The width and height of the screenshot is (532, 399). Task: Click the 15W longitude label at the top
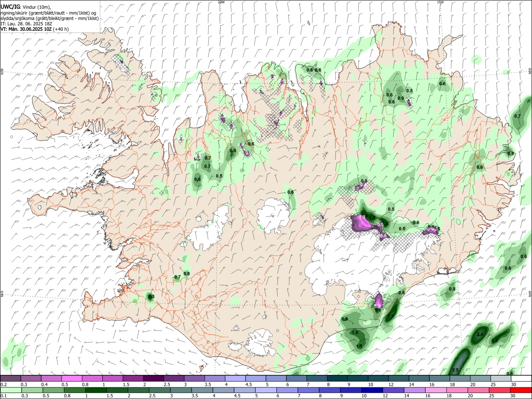click(440, 2)
